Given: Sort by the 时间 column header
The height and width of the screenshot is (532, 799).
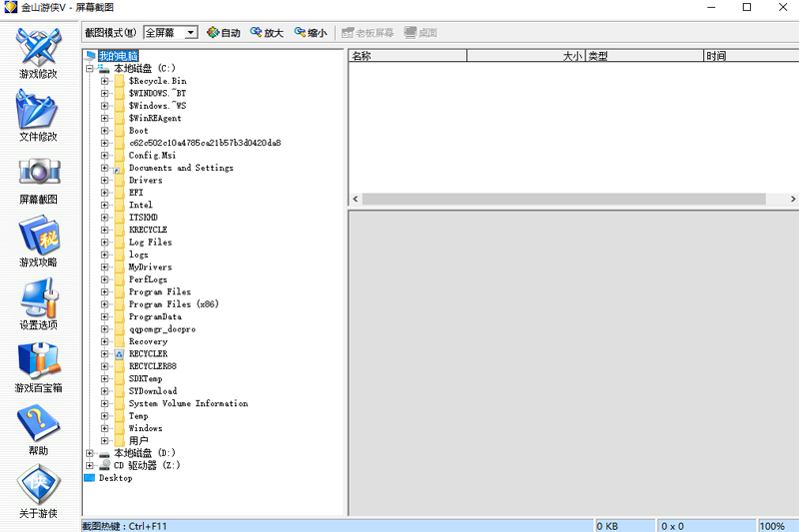Looking at the screenshot, I should coord(749,56).
